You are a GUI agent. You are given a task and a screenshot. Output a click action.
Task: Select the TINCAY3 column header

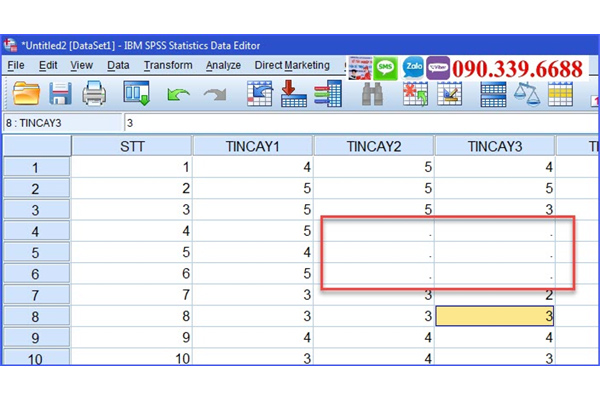pyautogui.click(x=495, y=146)
